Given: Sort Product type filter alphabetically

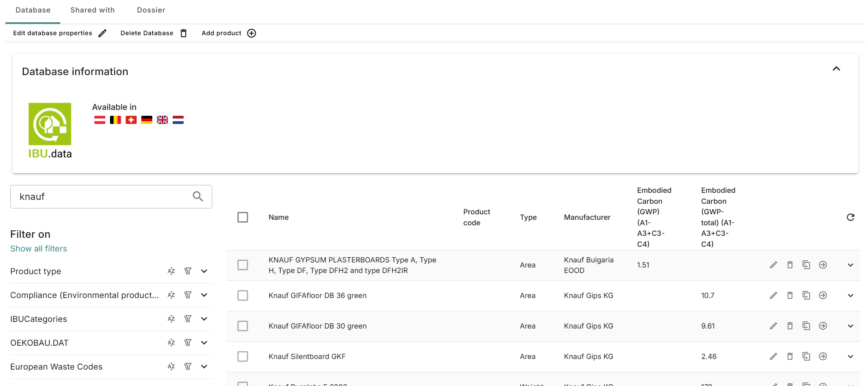Looking at the screenshot, I should pos(171,271).
